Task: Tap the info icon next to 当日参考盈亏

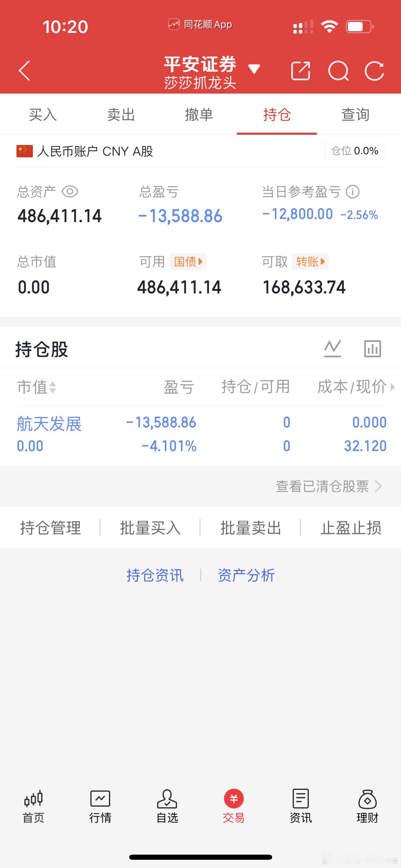Action: coord(353,192)
